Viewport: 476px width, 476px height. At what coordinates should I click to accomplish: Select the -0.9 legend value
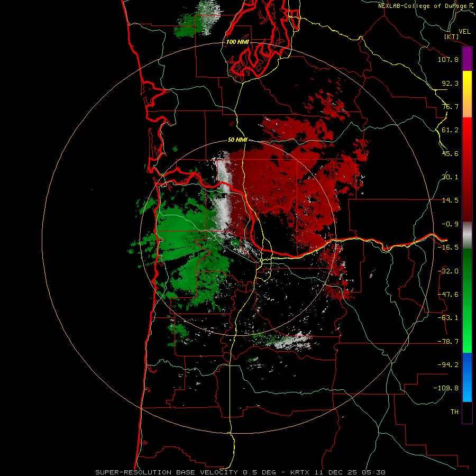pos(450,224)
